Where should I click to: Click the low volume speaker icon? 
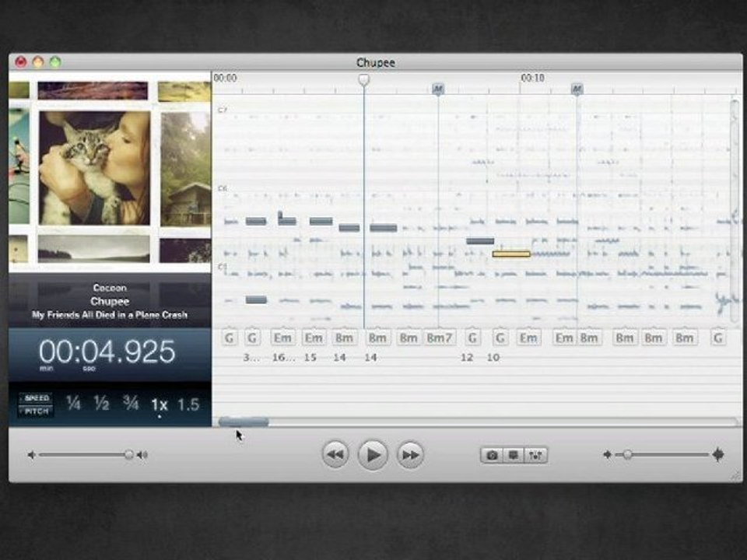(x=31, y=455)
